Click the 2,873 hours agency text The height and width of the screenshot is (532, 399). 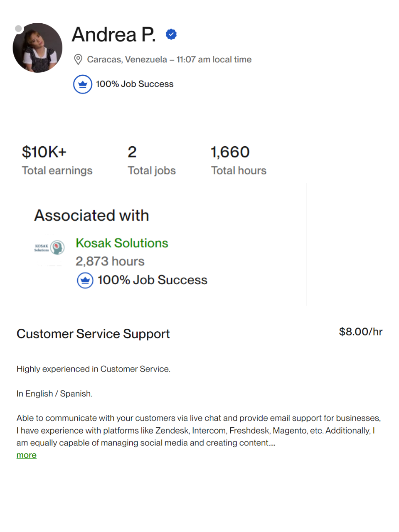[110, 261]
